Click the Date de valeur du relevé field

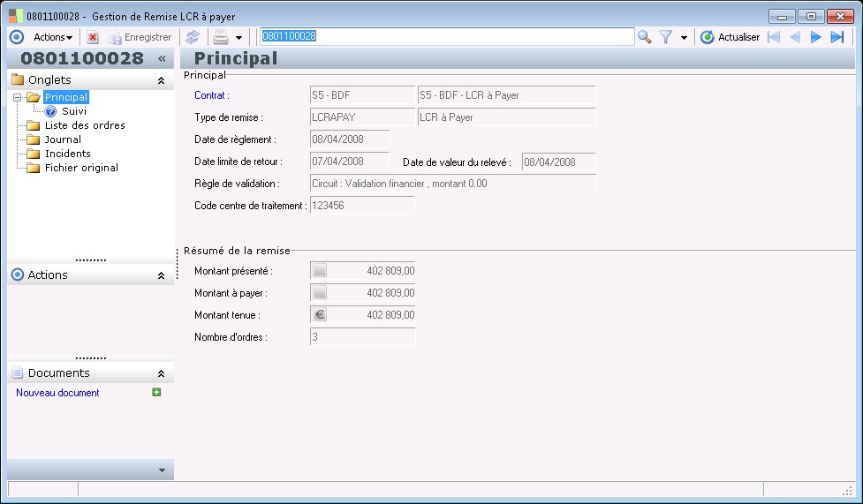pos(558,162)
